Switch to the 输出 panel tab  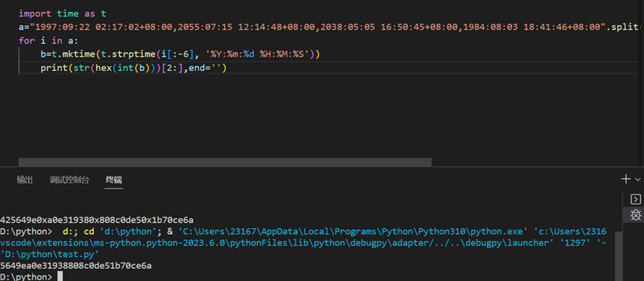point(25,180)
